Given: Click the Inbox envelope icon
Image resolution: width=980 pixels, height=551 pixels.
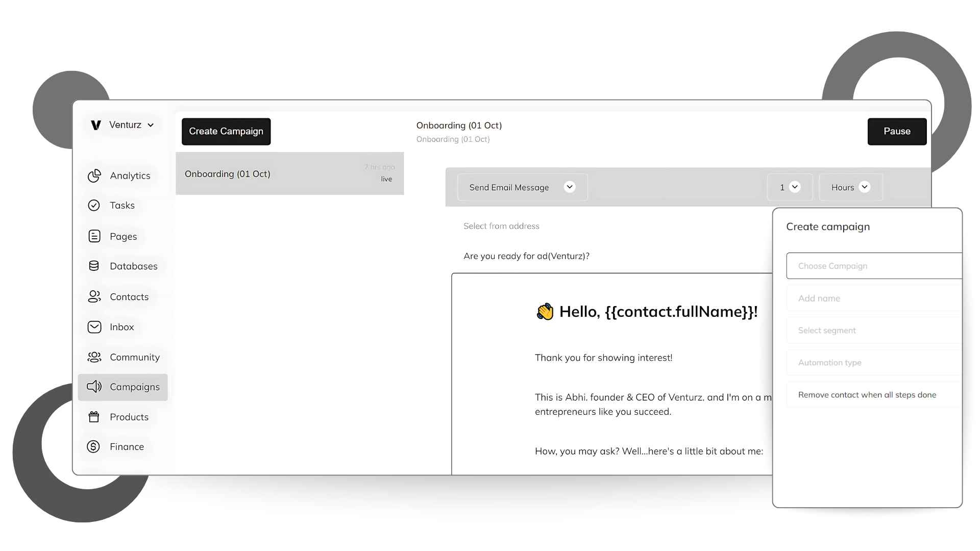Looking at the screenshot, I should click(x=94, y=327).
